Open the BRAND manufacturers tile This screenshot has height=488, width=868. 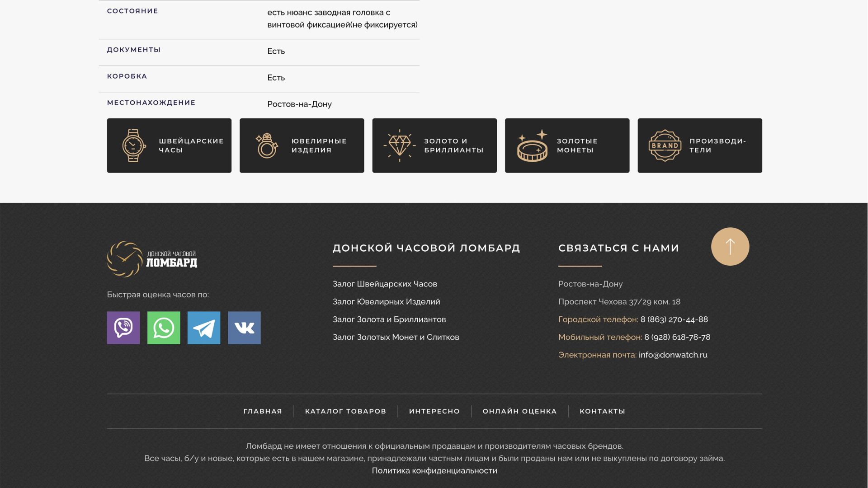[699, 145]
